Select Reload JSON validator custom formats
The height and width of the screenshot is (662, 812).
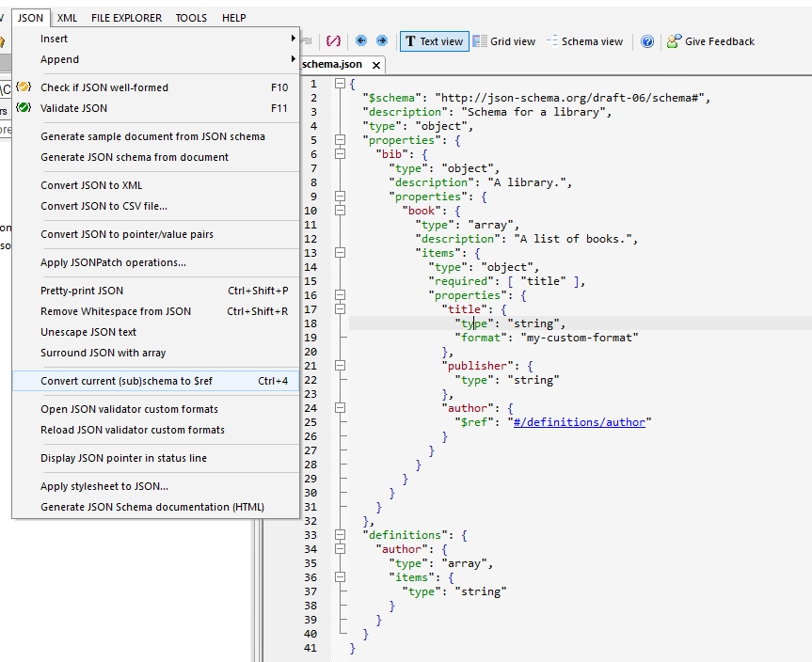click(x=156, y=430)
